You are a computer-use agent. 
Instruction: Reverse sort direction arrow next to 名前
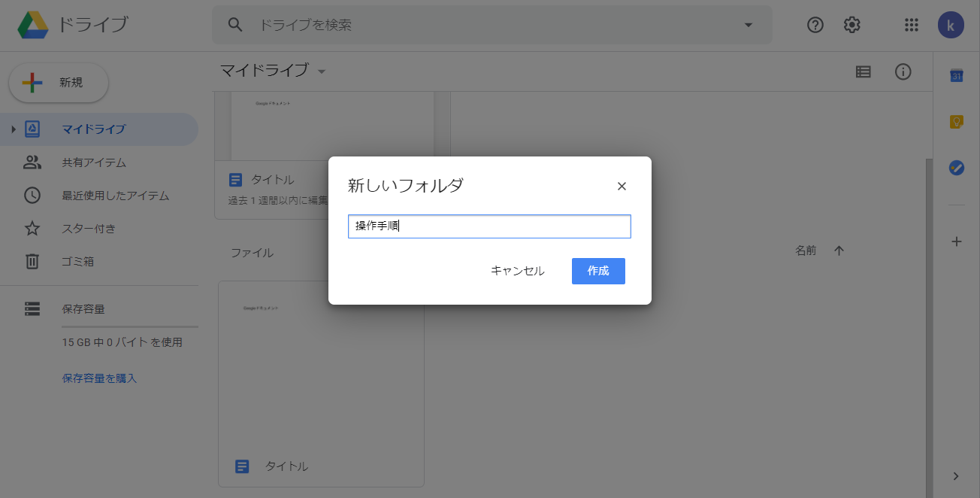839,251
